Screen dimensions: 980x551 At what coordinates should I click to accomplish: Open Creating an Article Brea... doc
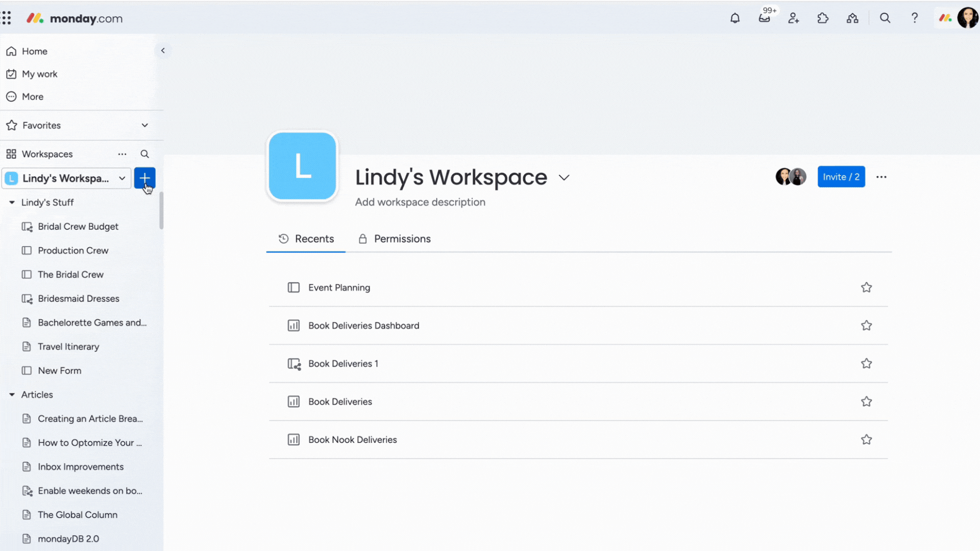click(90, 419)
